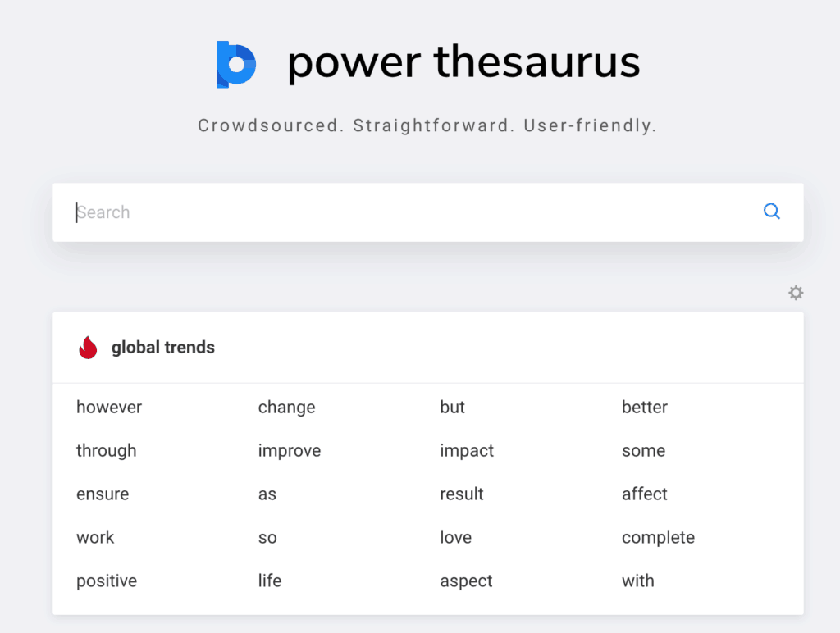Open synonyms for 'result'
Viewport: 840px width, 633px height.
click(x=461, y=494)
